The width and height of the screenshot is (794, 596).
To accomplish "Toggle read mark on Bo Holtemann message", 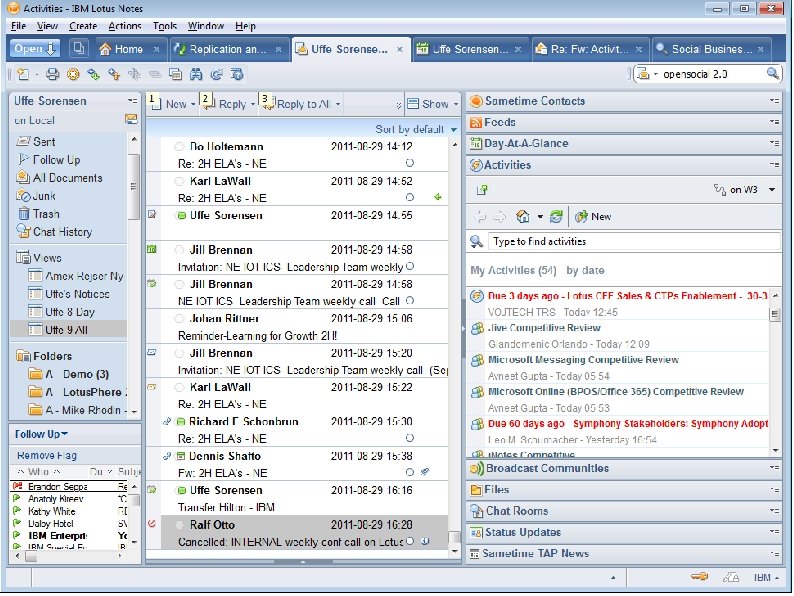I will [x=179, y=146].
